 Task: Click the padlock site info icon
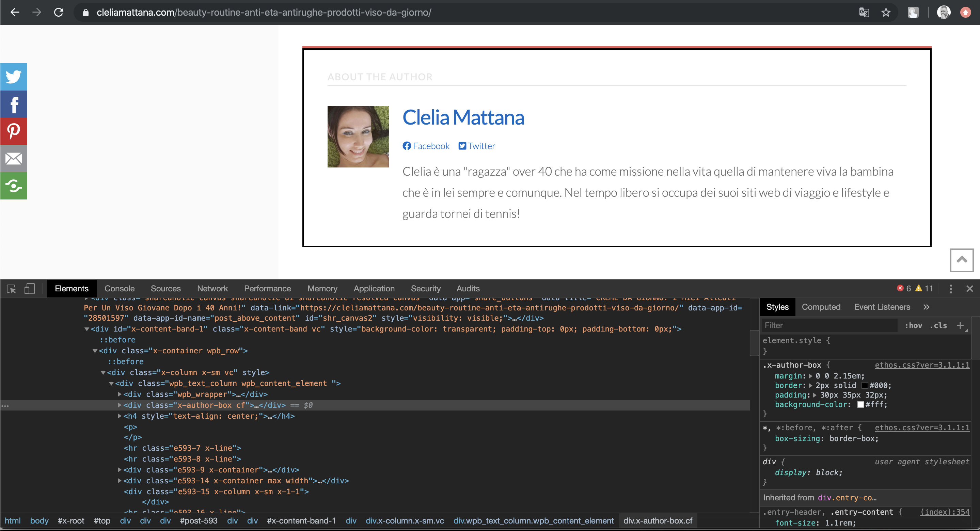point(85,13)
